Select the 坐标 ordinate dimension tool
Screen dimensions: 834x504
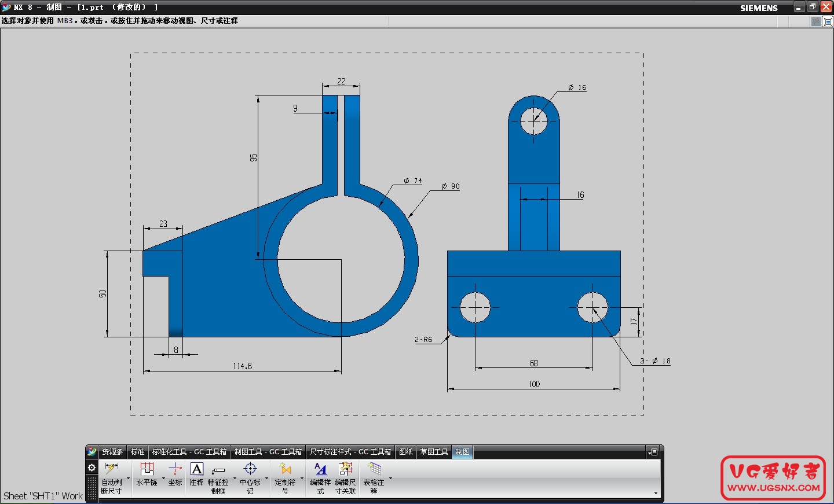[x=175, y=474]
